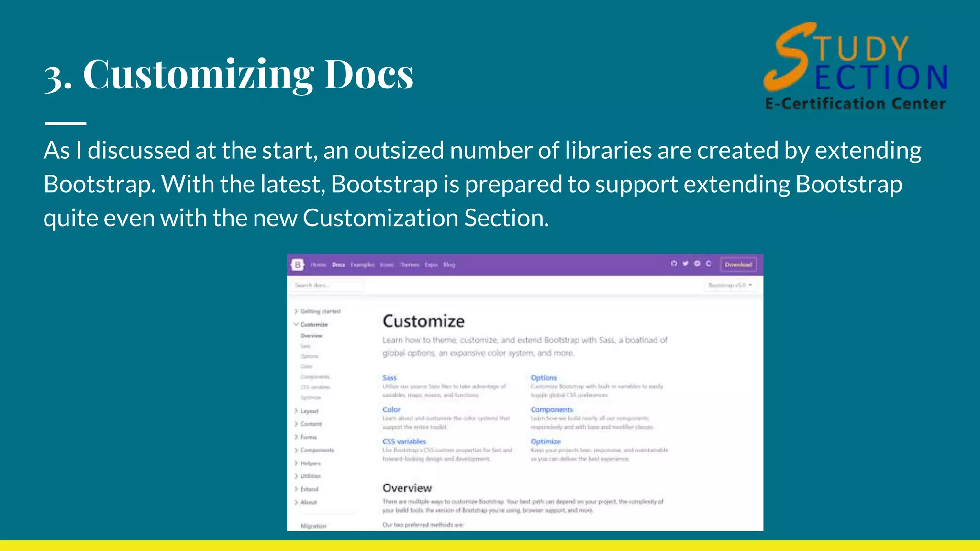Expand the Content sidebar section
Screen dimensions: 980x551
point(308,424)
